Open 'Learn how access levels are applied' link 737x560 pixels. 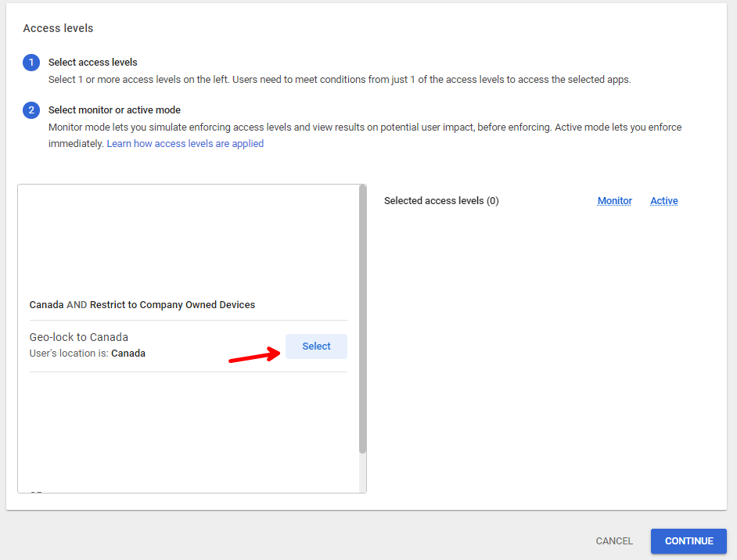[x=185, y=144]
